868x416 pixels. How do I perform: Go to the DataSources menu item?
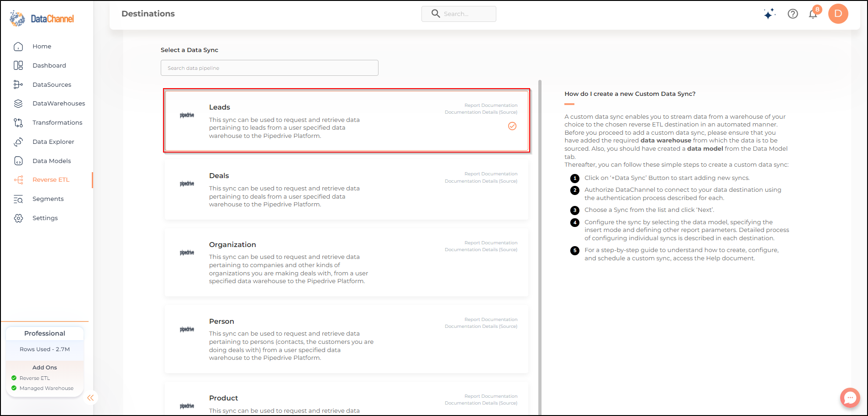tap(52, 84)
